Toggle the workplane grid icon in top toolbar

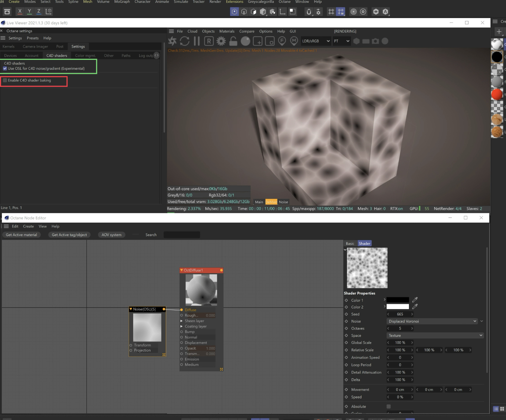coord(331,12)
